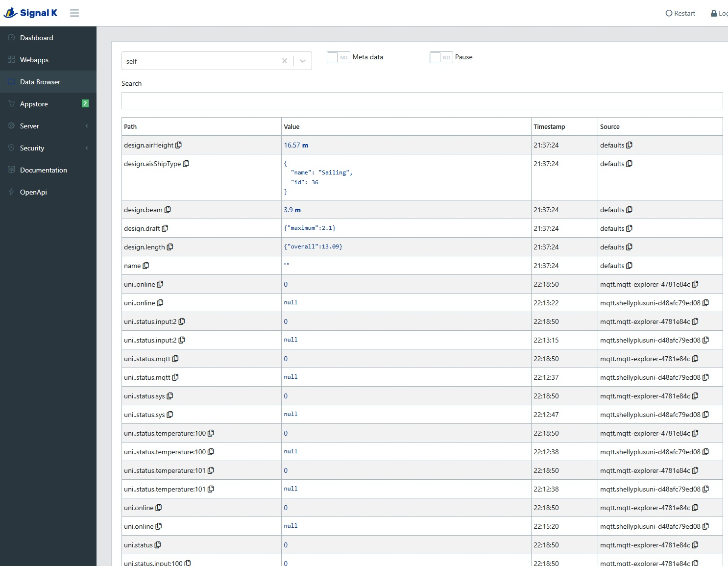Copy defaults source in design.draft row
This screenshot has height=566, width=728.
(x=630, y=228)
